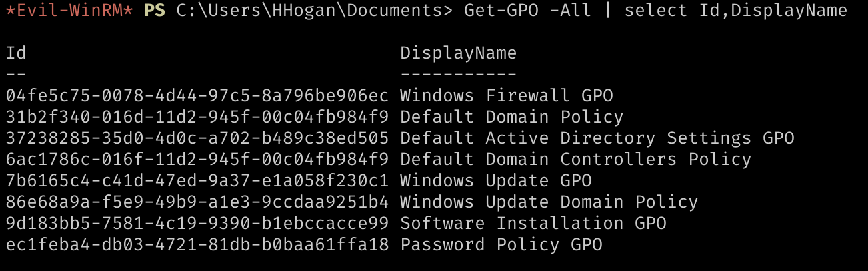Screen dimensions: 868x271
Task: Click GUID starting with 6ac1786c
Action: click(x=197, y=159)
